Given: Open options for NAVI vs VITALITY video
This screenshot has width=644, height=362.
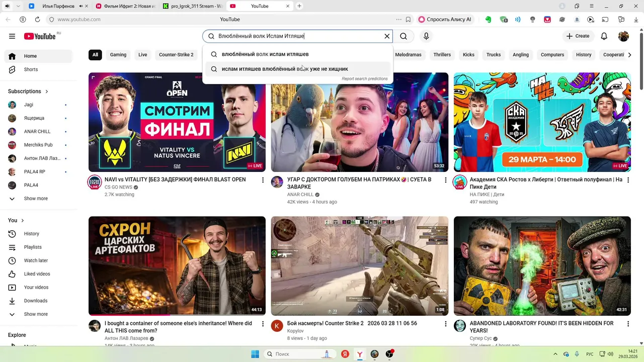Looking at the screenshot, I should pyautogui.click(x=263, y=180).
